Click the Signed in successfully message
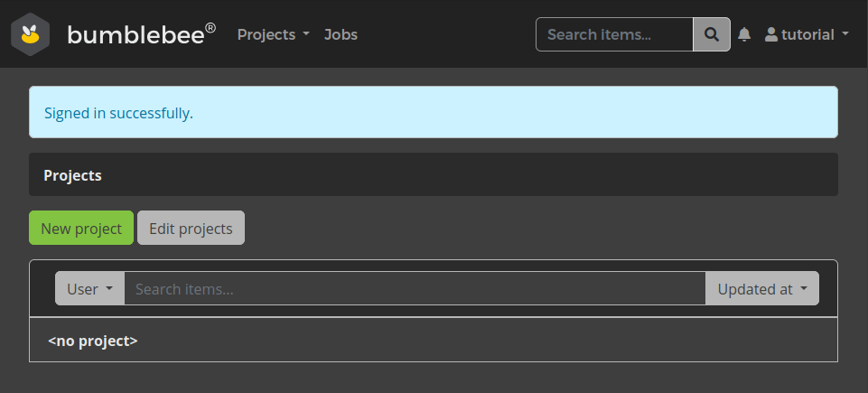Viewport: 868px width, 393px height. coord(118,113)
